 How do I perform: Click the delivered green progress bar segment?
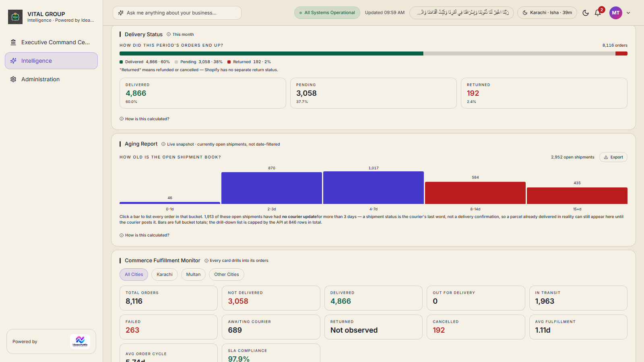tap(271, 53)
